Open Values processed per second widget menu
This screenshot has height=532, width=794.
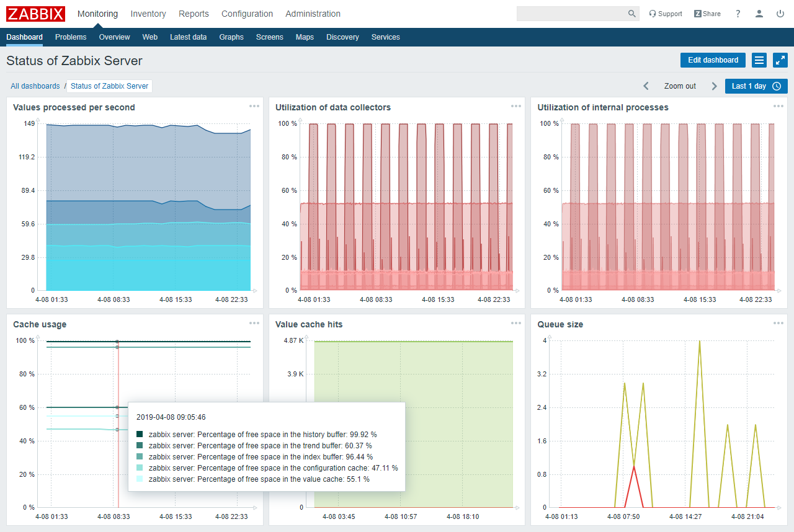pos(254,106)
